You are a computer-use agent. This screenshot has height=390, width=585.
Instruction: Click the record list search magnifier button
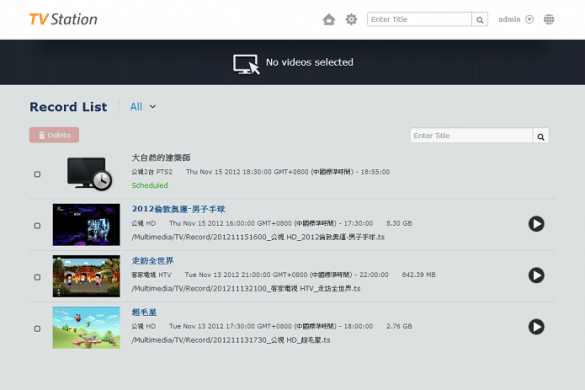pos(541,136)
